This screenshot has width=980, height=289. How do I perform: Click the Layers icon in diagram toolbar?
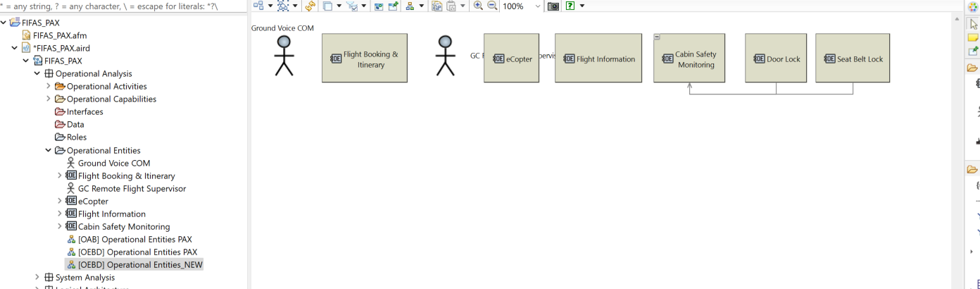pyautogui.click(x=327, y=6)
